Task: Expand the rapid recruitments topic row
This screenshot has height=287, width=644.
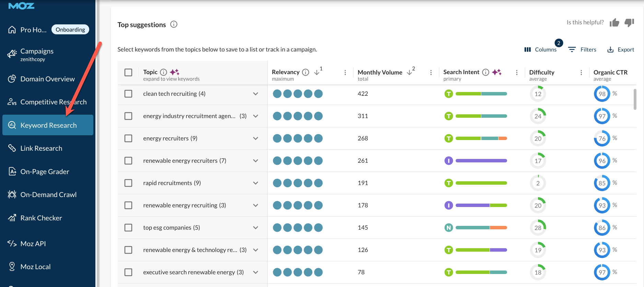Action: [x=256, y=183]
